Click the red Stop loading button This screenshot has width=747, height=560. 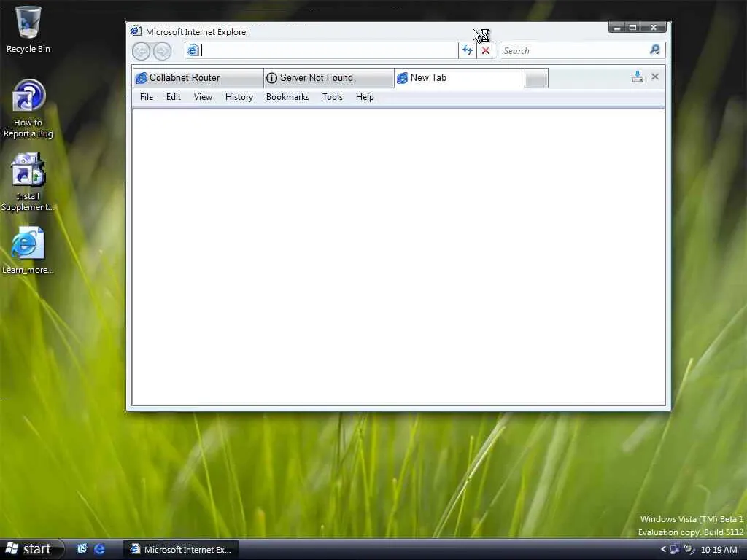[485, 50]
